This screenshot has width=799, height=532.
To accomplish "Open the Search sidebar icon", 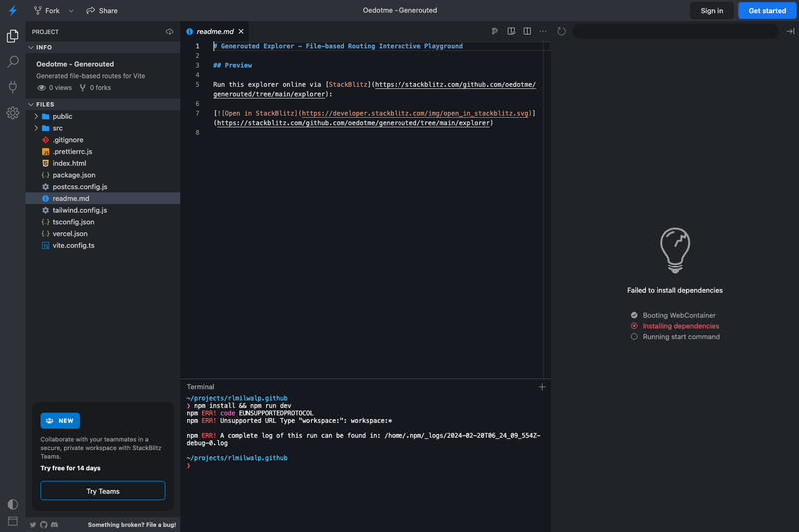I will (x=13, y=62).
